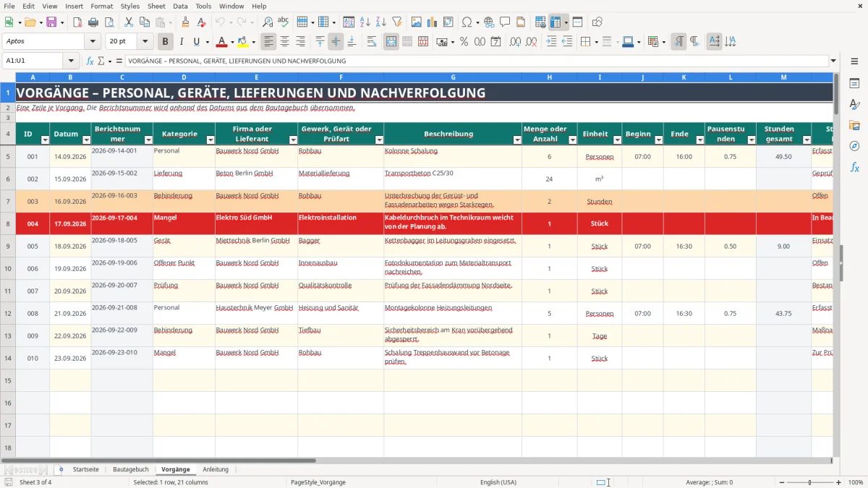Open the font color dropdown arrow
The height and width of the screenshot is (488, 868).
pyautogui.click(x=231, y=42)
